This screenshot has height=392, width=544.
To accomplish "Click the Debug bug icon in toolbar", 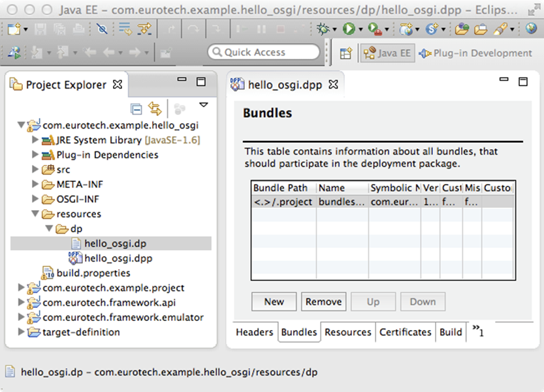I will coord(322,29).
